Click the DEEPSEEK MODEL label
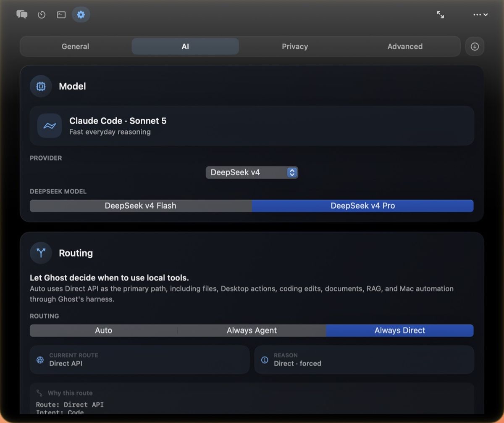This screenshot has height=423, width=504. 58,191
